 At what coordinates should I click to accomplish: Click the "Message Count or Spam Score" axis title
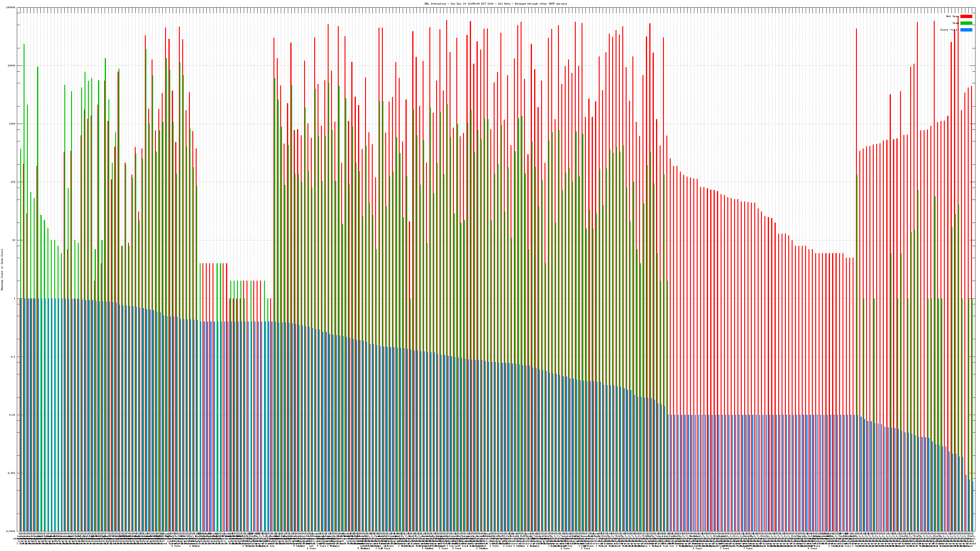[2, 270]
